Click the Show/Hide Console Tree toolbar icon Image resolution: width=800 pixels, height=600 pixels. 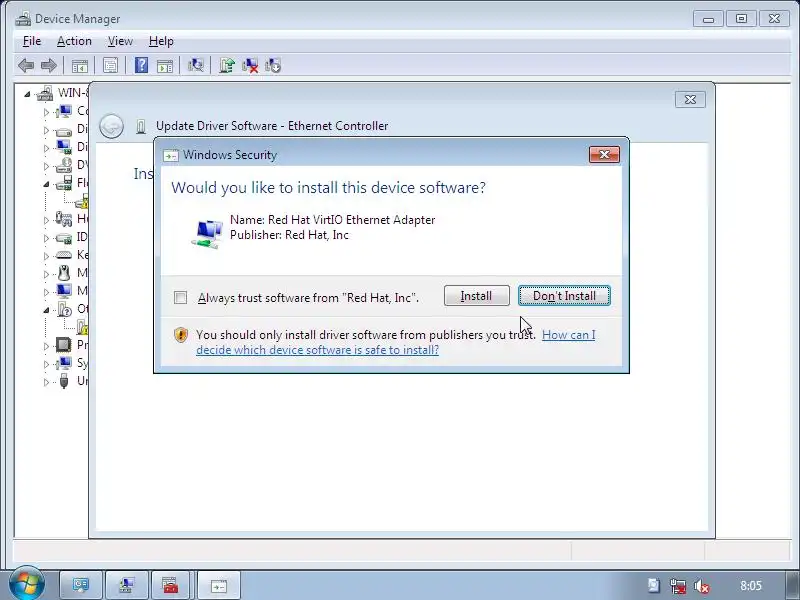pos(80,66)
